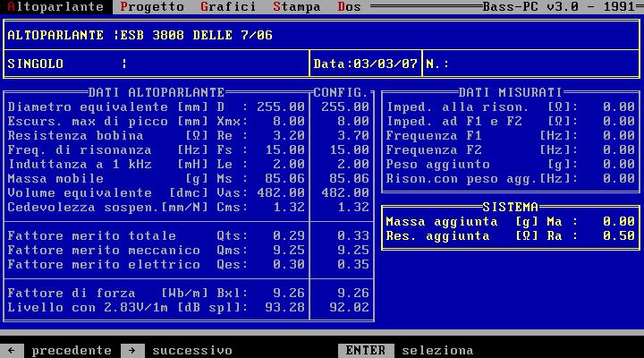Select Qms value 9.25 in DATI column
The height and width of the screenshot is (358, 644).
[289, 251]
